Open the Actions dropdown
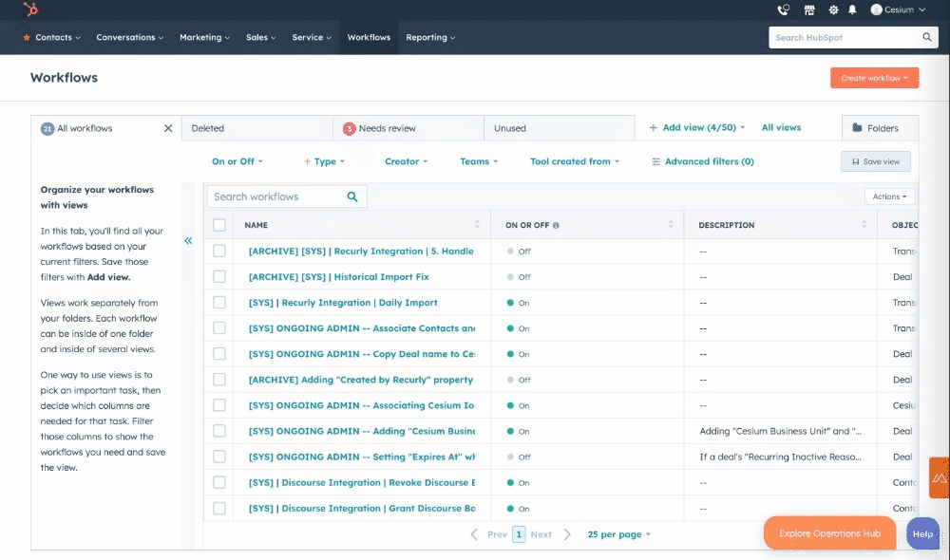Image resolution: width=950 pixels, height=560 pixels. click(889, 196)
